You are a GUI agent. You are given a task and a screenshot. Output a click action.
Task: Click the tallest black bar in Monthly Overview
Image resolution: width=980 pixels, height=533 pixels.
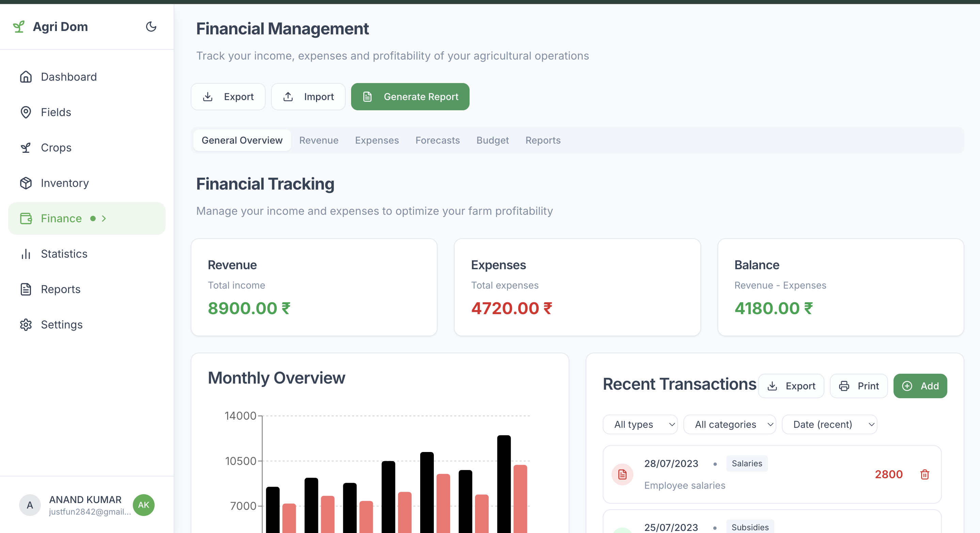[x=504, y=483]
